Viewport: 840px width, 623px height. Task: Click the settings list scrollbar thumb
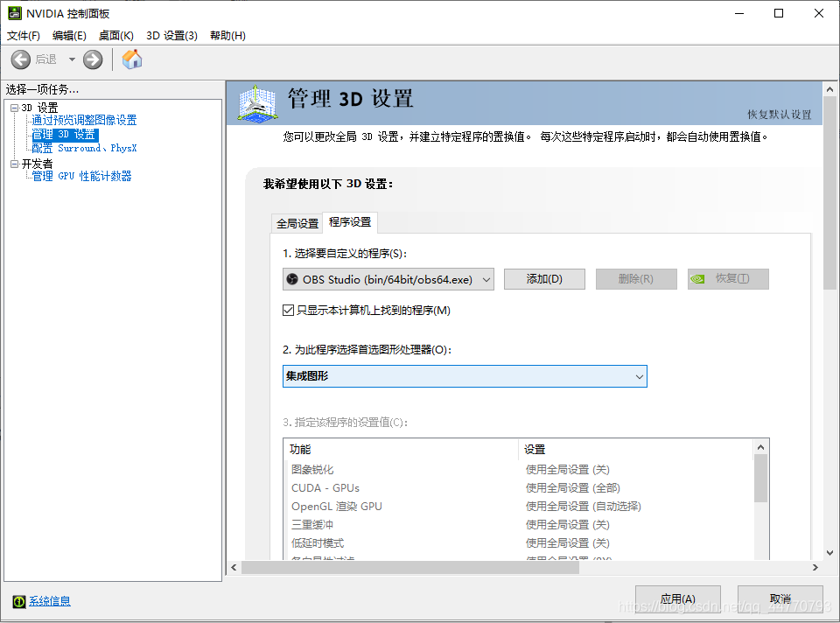760,479
